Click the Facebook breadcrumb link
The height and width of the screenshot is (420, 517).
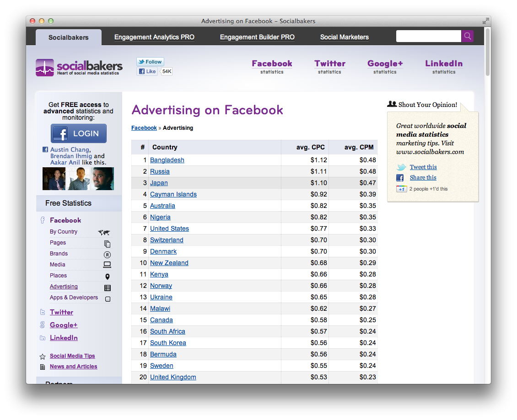(x=144, y=128)
